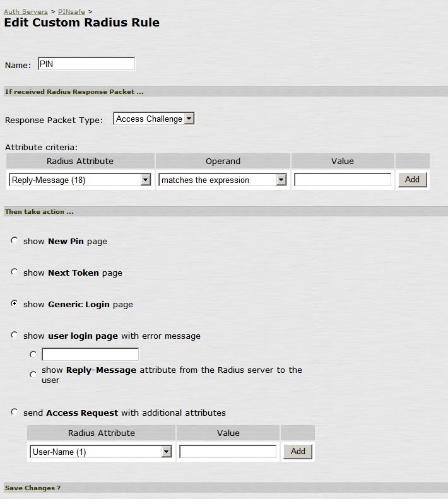Open the 'matches the expression' operand dropdown
Viewport: 448px width, 499px height.
point(222,180)
